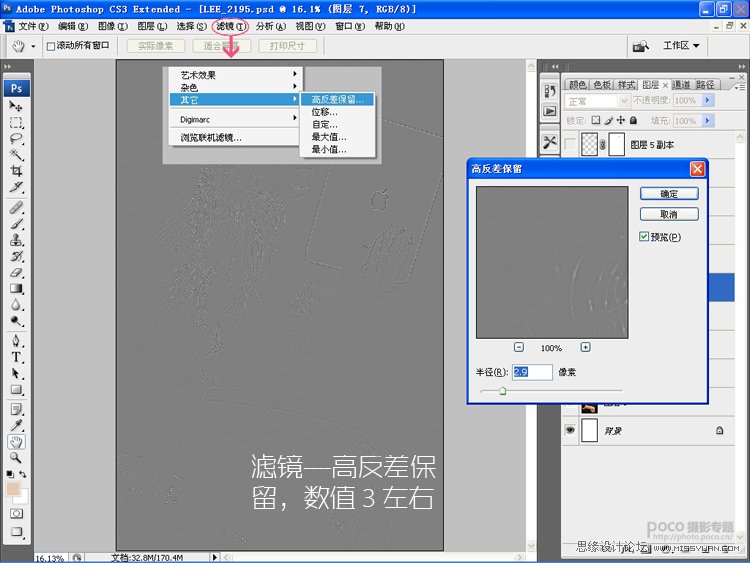The height and width of the screenshot is (563, 750).
Task: Select the Eraser tool
Action: click(x=16, y=272)
